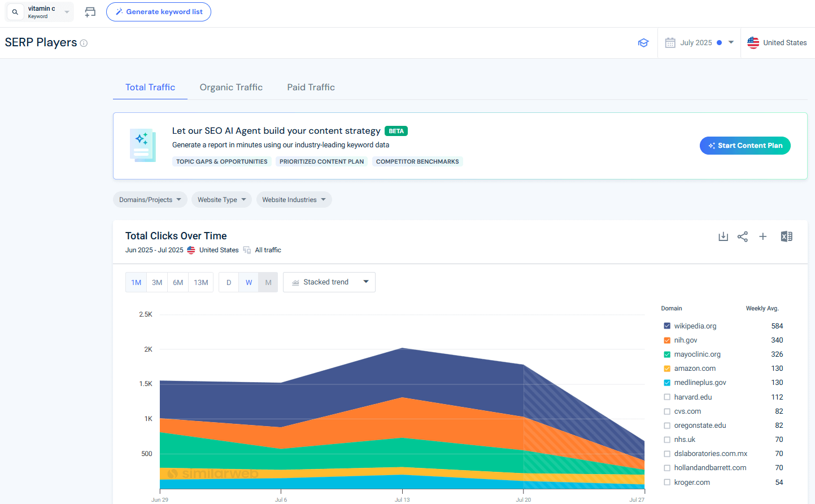Tick the kroger.com domain checkbox
Screen dimensions: 815x504
coord(667,483)
